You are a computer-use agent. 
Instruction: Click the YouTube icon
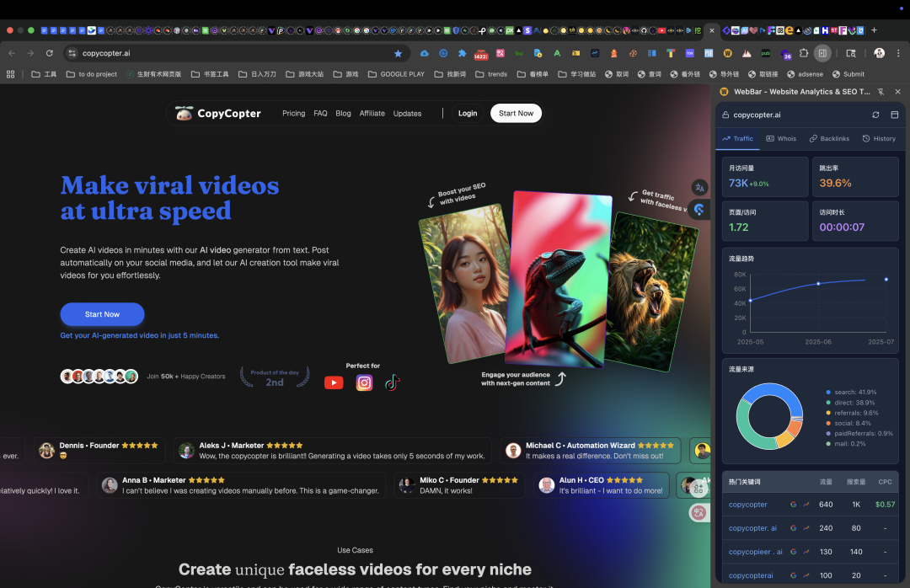coord(334,382)
